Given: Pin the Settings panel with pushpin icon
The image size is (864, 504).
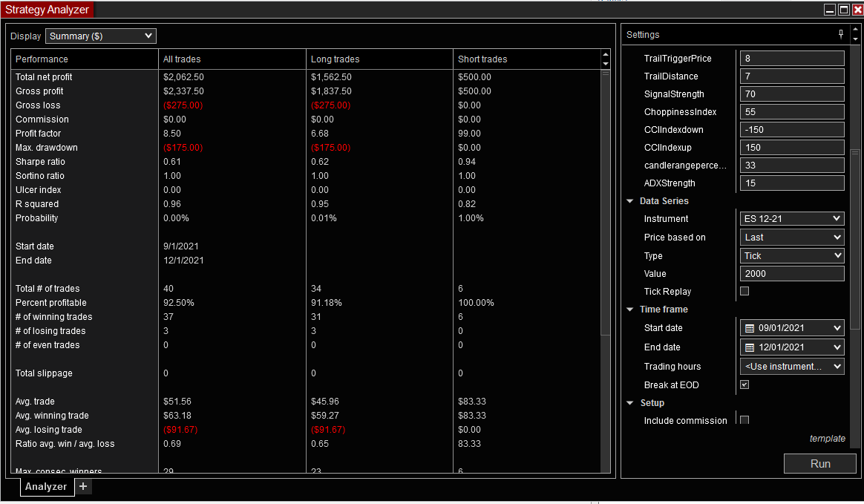Looking at the screenshot, I should [x=841, y=34].
